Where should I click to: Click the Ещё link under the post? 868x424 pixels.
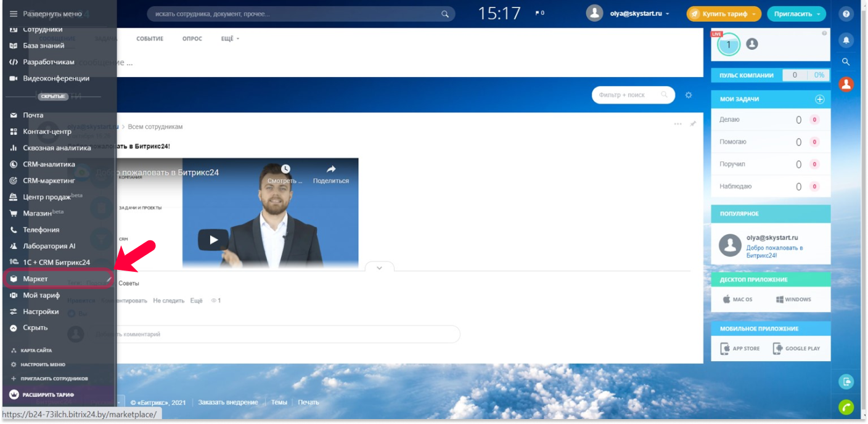196,301
